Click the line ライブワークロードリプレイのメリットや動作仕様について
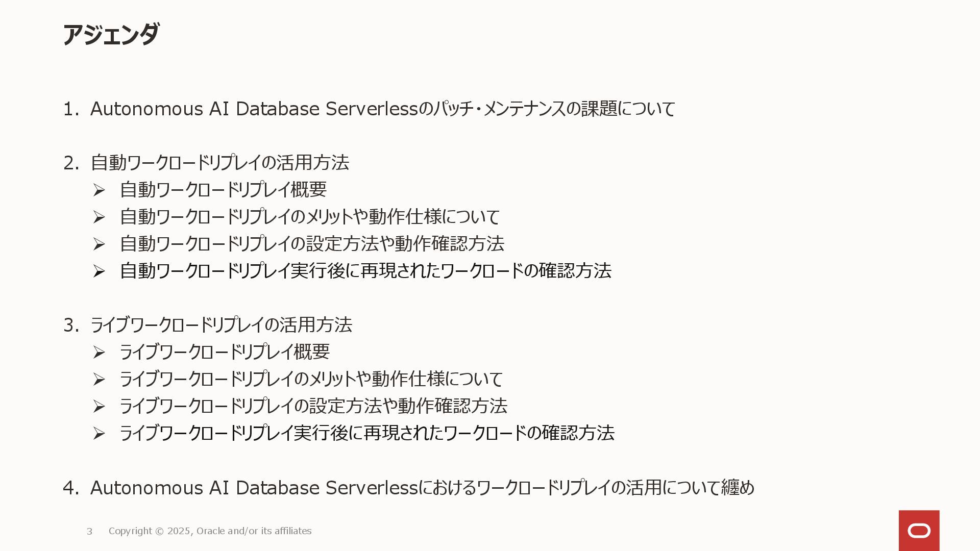 click(x=311, y=379)
